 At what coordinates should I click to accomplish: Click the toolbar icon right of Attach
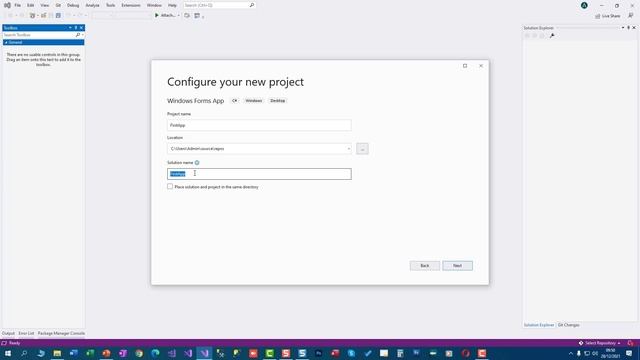pos(187,16)
